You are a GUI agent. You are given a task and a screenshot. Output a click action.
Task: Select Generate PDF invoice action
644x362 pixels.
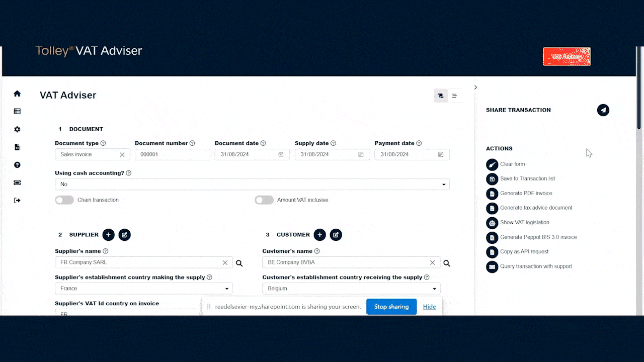tap(526, 193)
